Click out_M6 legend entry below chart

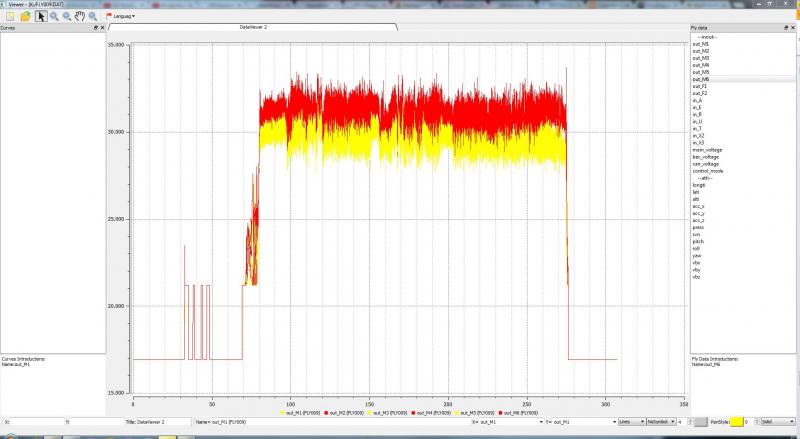pos(518,413)
